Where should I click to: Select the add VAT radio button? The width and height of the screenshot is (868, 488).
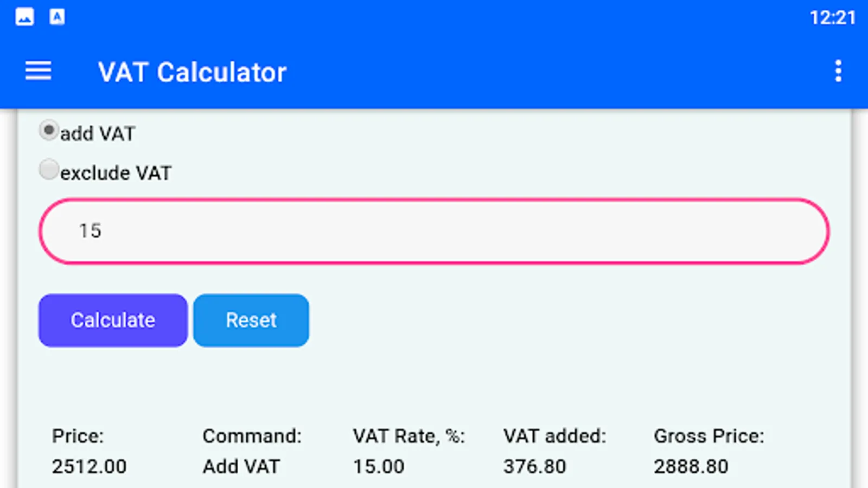click(x=49, y=131)
